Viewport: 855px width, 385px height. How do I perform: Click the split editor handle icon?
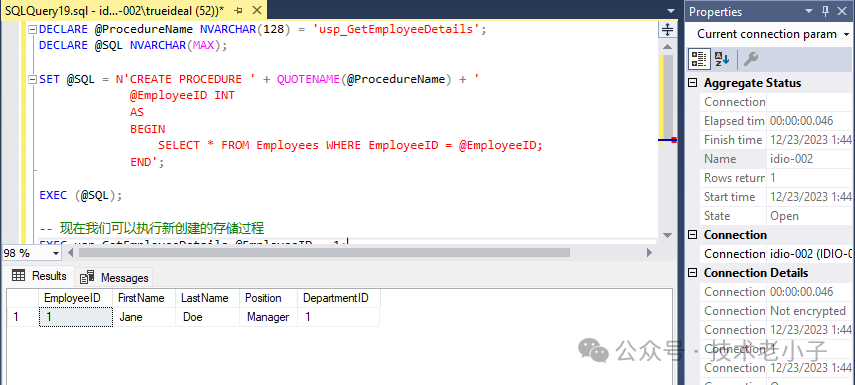(667, 29)
